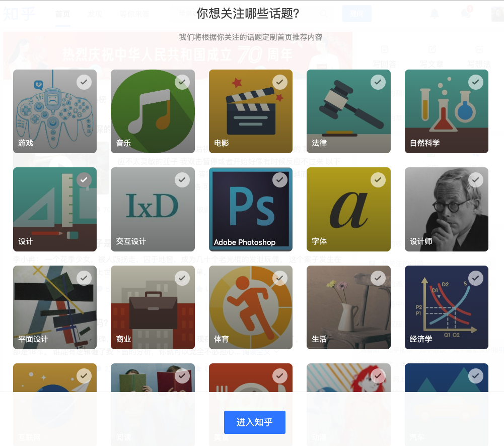
Task: Toggle the checkmark on 设计师 card
Action: (476, 180)
